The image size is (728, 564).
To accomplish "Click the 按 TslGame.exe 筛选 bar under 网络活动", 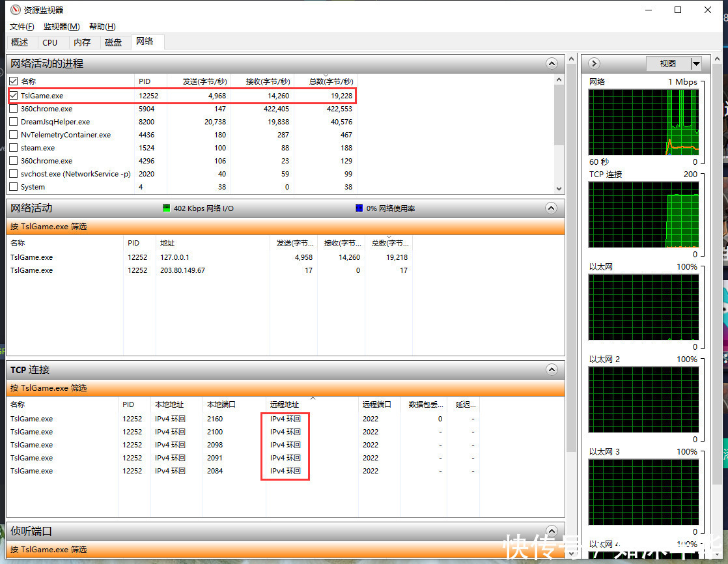I will (285, 227).
